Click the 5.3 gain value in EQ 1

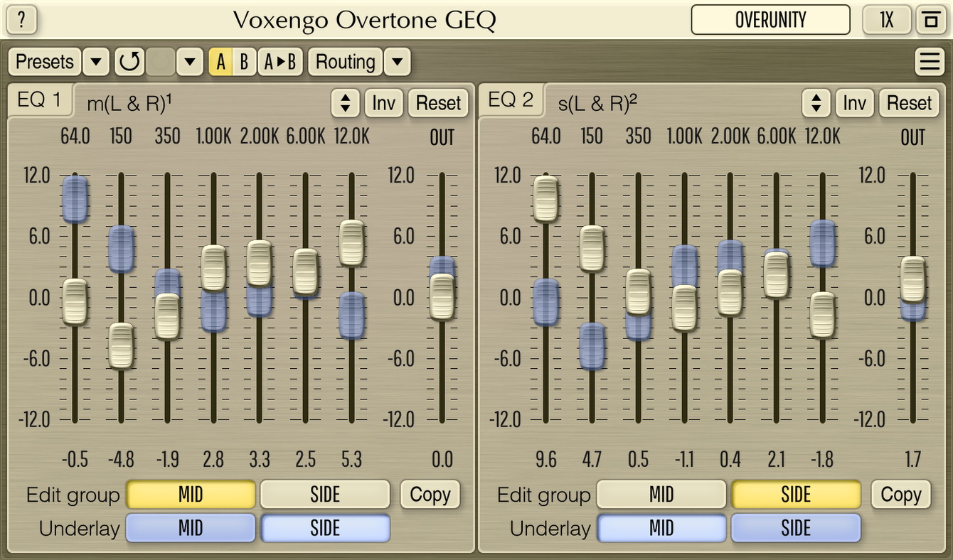point(351,460)
